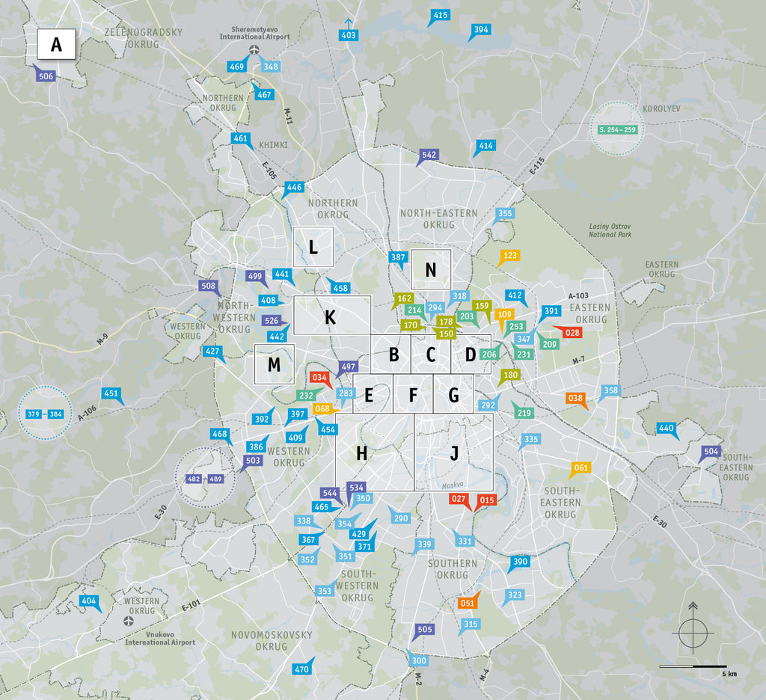Open map section L square
The image size is (766, 700).
pos(313,247)
